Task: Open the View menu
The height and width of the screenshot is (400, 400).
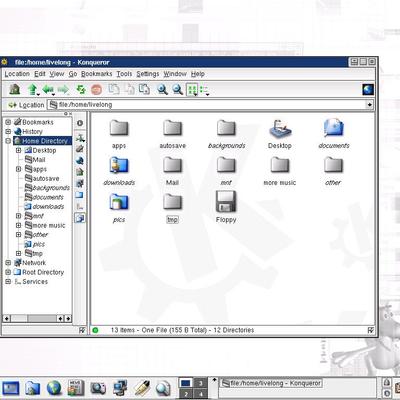Action: tap(57, 74)
